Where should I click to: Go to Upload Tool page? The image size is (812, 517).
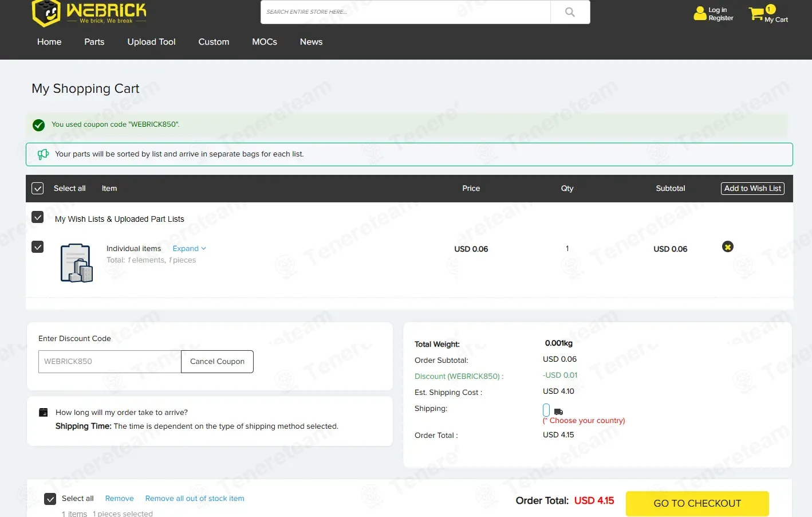[151, 42]
